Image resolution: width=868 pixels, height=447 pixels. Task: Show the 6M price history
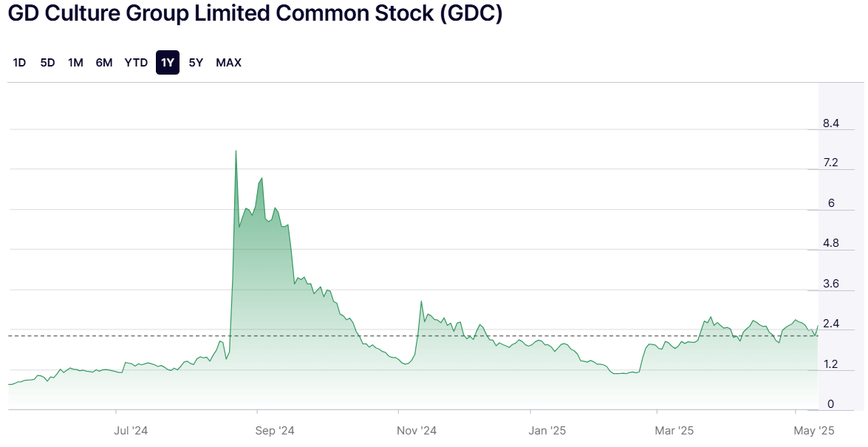pos(104,63)
